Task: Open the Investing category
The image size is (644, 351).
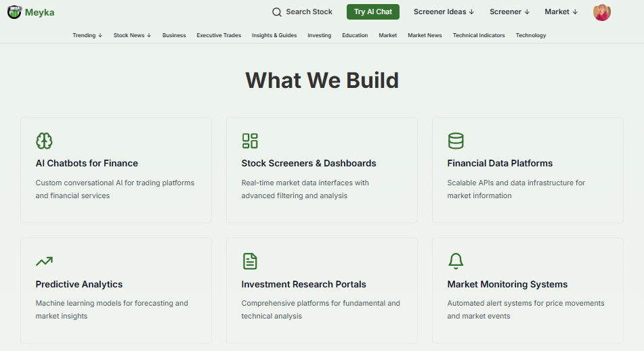Action: coord(320,35)
